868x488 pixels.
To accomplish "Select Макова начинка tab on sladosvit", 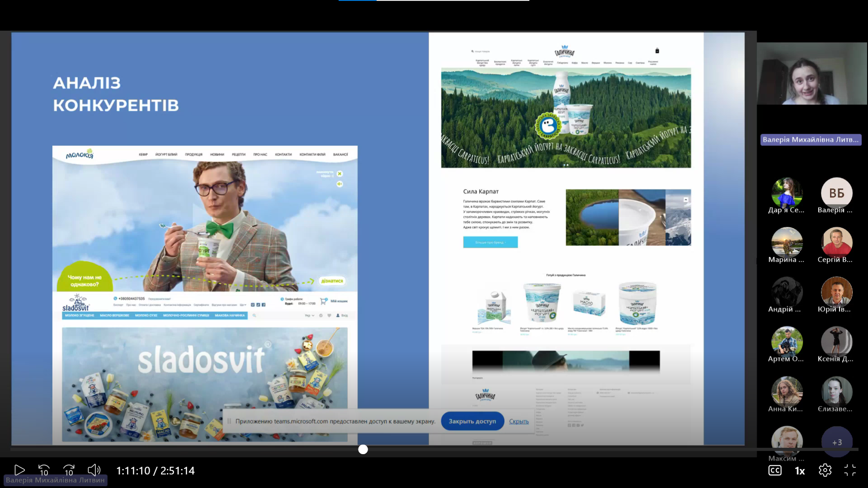I will point(230,315).
